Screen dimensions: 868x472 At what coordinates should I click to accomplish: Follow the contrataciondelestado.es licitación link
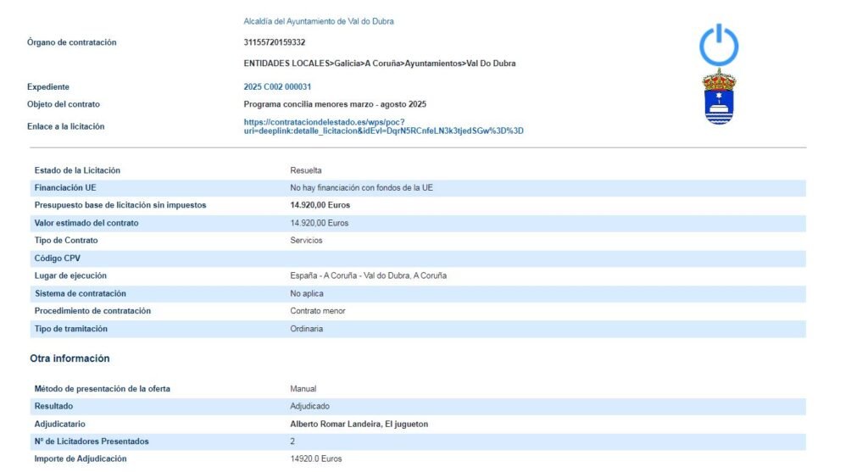click(x=383, y=126)
